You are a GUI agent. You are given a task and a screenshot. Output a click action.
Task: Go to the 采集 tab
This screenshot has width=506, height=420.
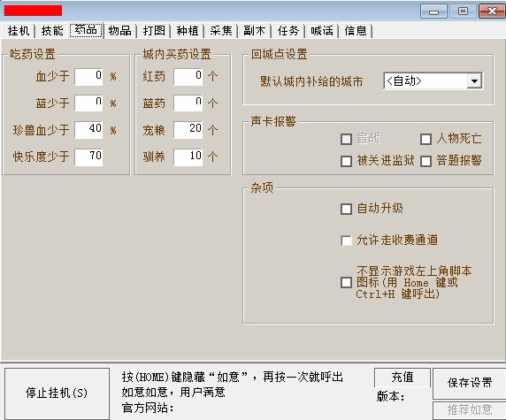tap(221, 31)
